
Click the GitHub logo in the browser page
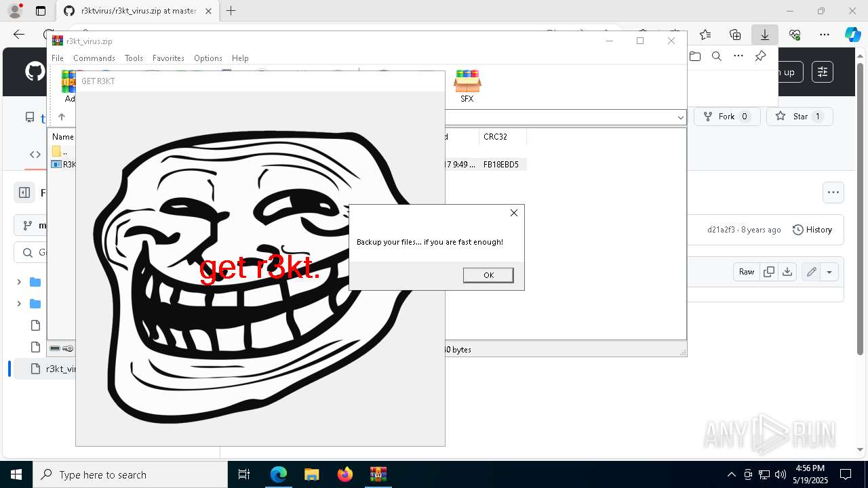pyautogui.click(x=35, y=72)
